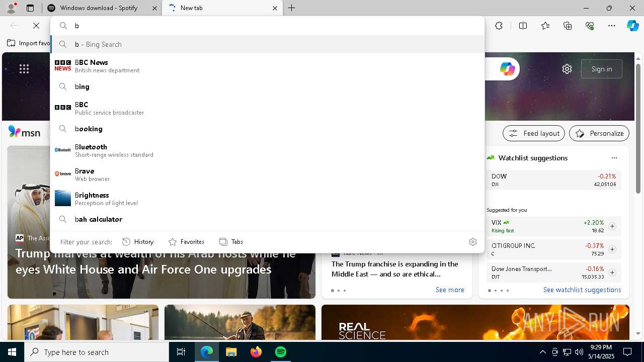Toggle split screen view
644x362 pixels.
tap(523, 26)
